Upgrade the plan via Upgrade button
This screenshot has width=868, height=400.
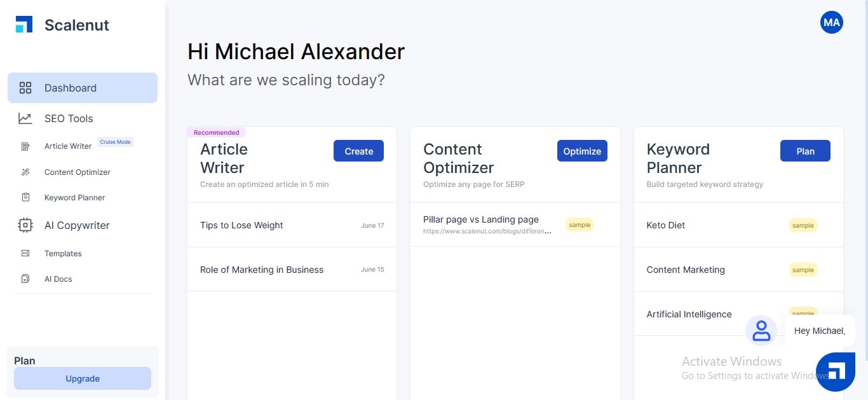point(83,378)
